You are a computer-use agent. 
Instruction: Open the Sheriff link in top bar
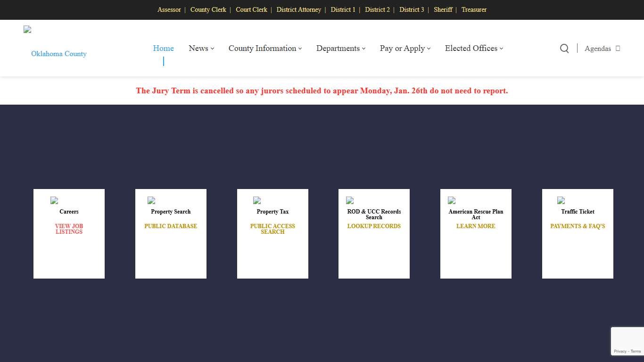(x=443, y=9)
